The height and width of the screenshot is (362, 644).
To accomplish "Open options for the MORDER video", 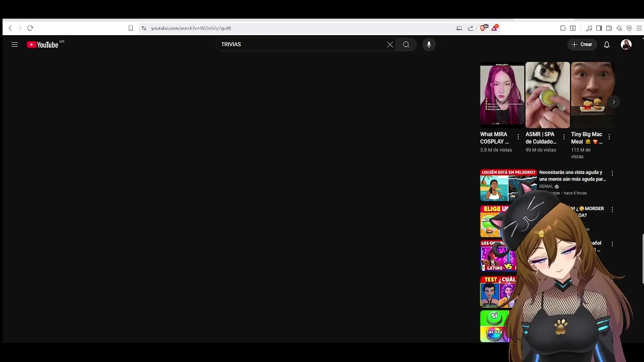I will 612,209.
